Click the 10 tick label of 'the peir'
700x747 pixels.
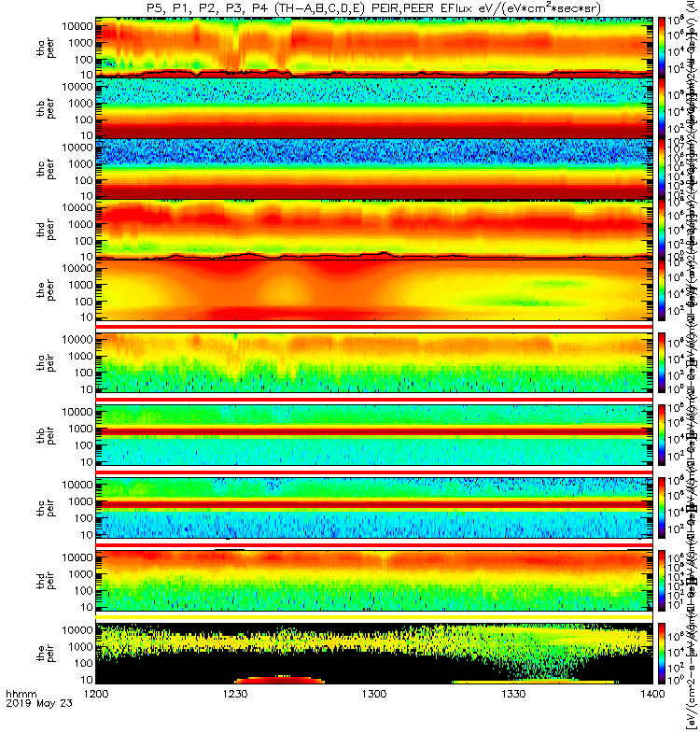pos(87,680)
